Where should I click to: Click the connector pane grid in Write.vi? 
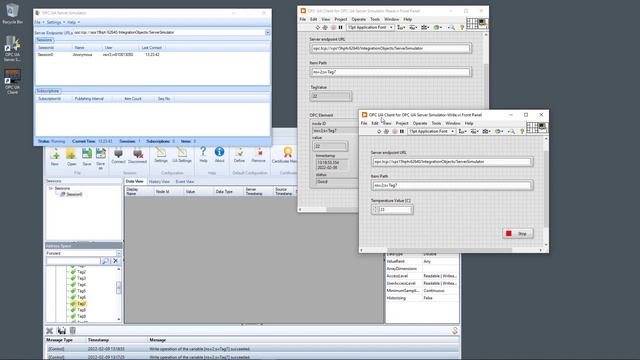tap(532, 127)
